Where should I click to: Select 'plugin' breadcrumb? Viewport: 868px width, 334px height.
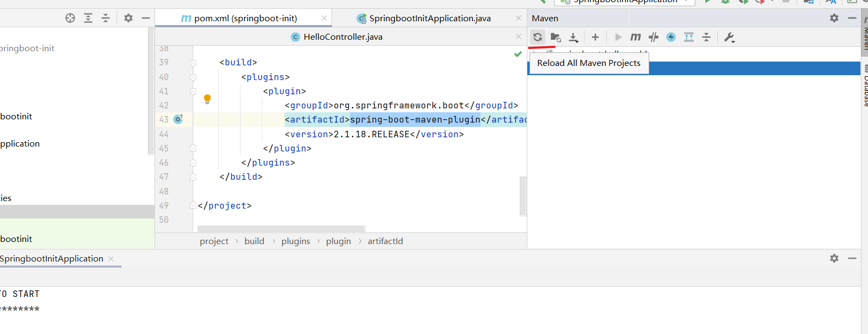[338, 241]
